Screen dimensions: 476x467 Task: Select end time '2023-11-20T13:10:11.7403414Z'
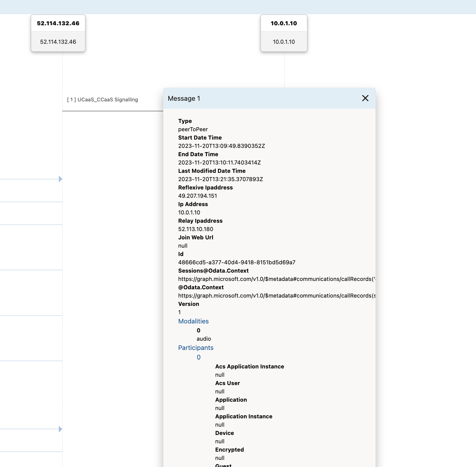coord(220,163)
